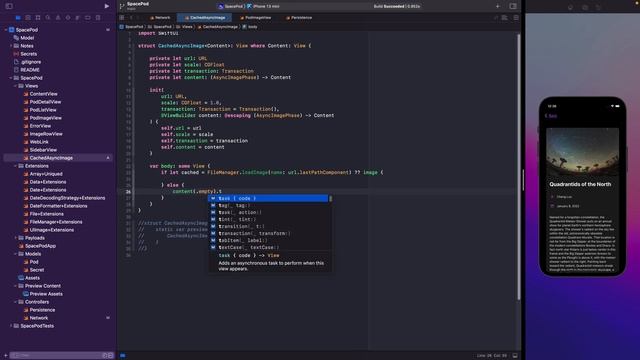The image size is (640, 360).
Task: Open FileManager+Extensions in the navigator
Action: 56,222
